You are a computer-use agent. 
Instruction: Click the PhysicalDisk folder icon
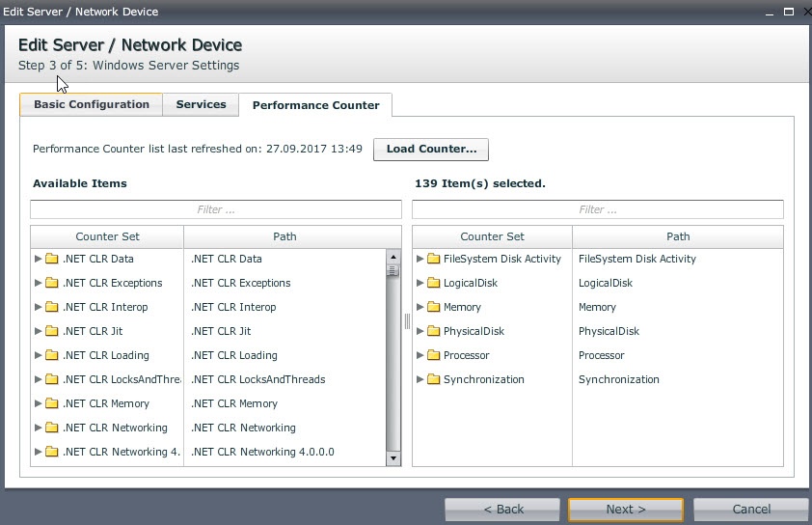(x=434, y=331)
